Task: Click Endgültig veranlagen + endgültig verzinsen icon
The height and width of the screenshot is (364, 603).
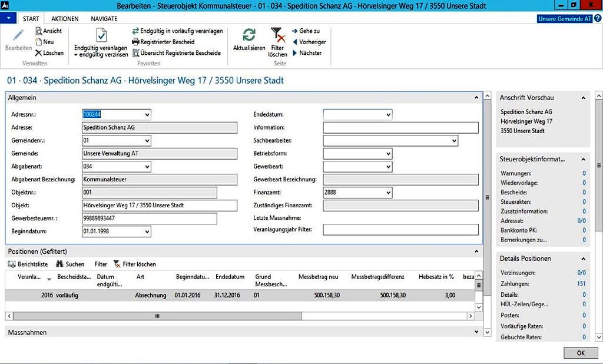Action: [101, 37]
